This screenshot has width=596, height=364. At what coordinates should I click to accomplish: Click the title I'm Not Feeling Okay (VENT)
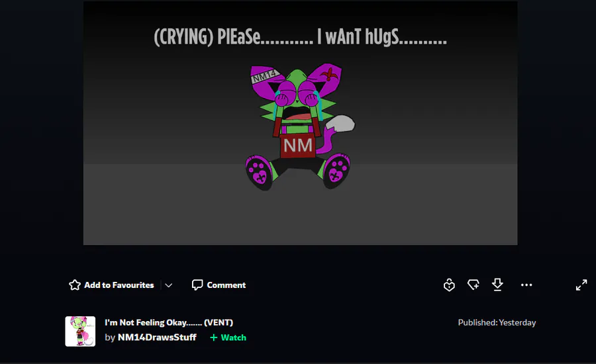click(x=169, y=322)
